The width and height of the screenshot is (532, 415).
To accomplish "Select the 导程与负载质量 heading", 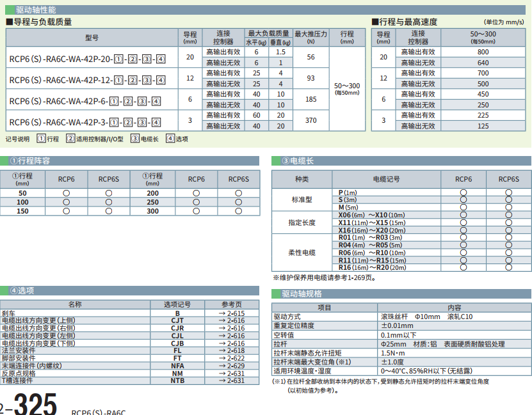I will (39, 22).
